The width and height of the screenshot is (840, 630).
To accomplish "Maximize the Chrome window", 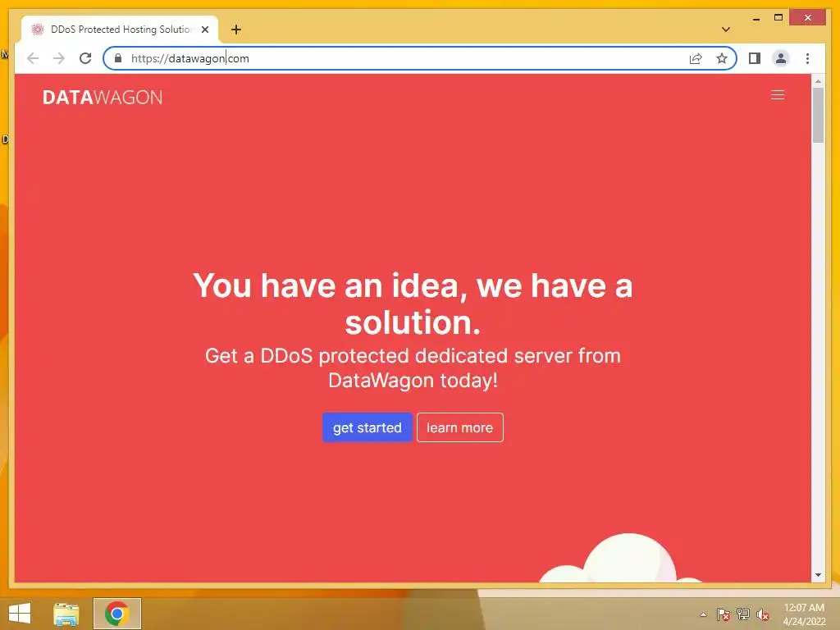I will [x=778, y=18].
